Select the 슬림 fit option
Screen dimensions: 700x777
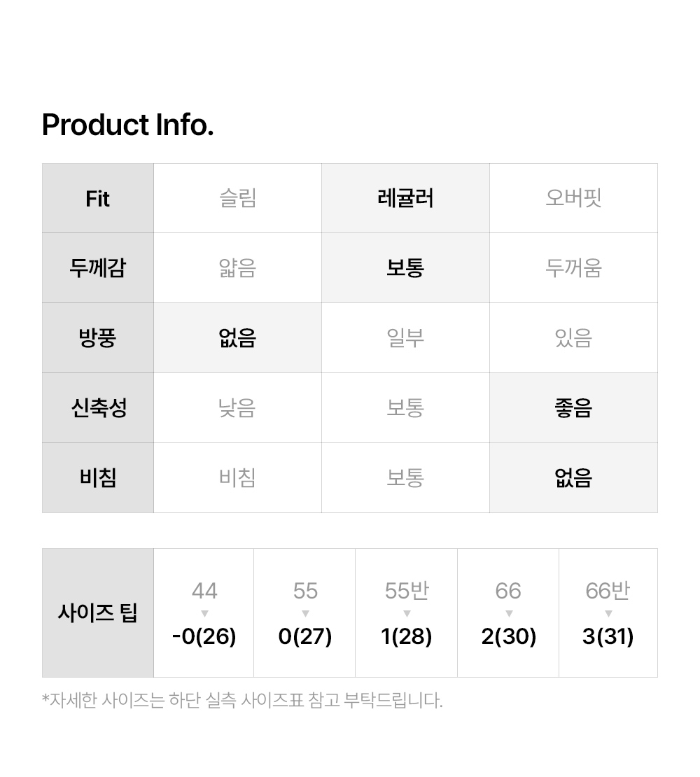(x=237, y=198)
